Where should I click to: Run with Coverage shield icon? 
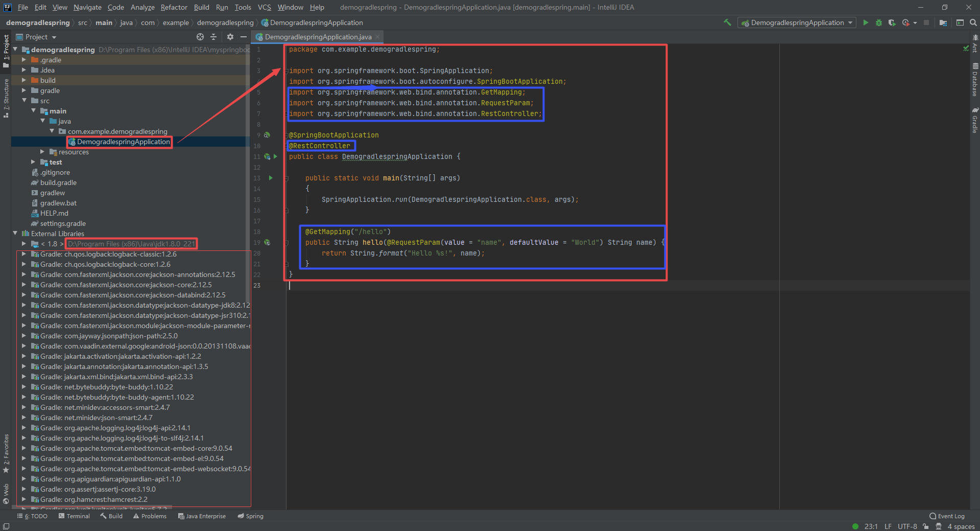(892, 22)
